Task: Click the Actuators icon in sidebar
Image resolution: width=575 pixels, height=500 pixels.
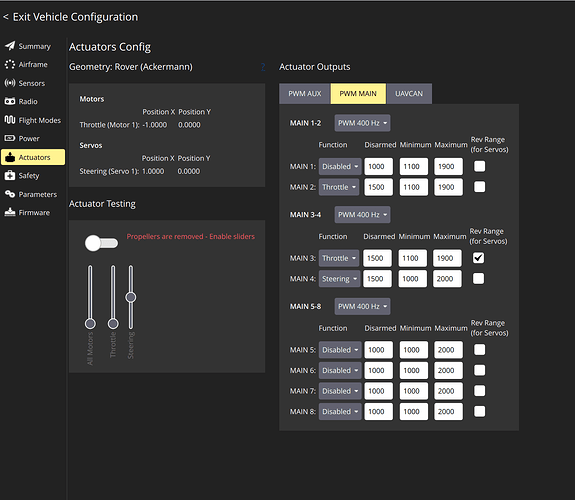Action: [x=10, y=157]
